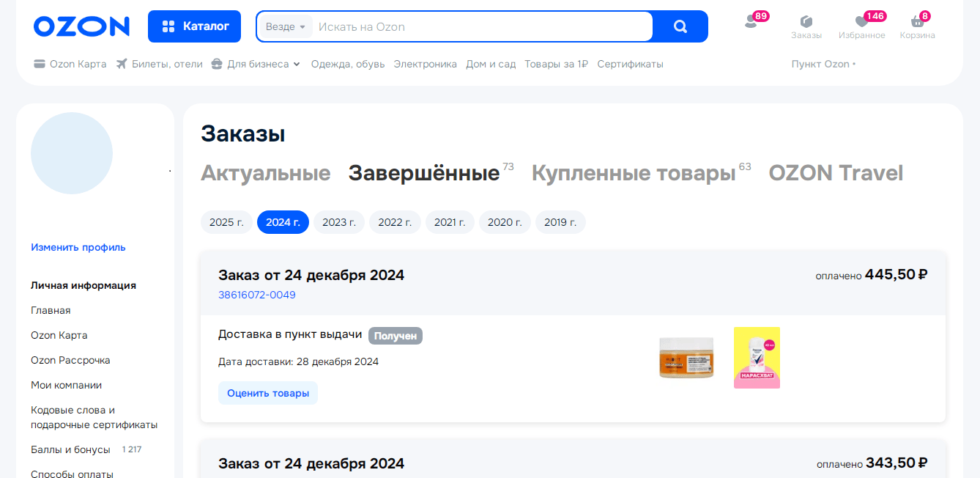Click the Каталог grid icon
Viewport: 980px width, 478px height.
coord(168,26)
